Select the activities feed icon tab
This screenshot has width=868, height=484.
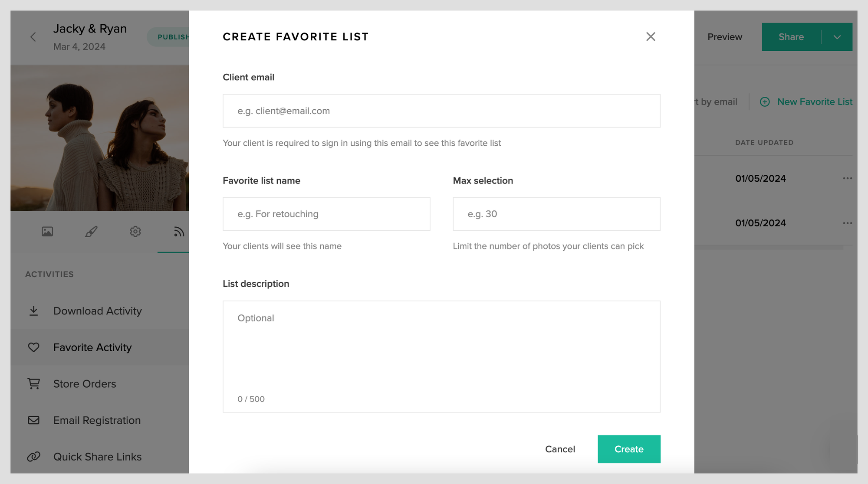[178, 232]
